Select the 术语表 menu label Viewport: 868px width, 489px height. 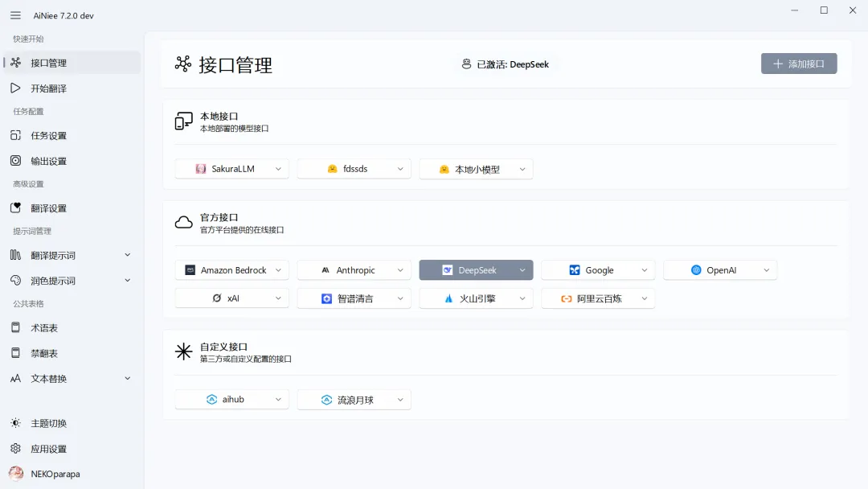[44, 328]
